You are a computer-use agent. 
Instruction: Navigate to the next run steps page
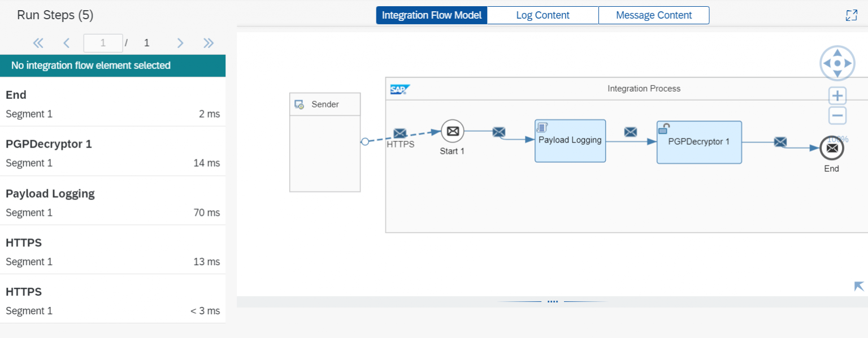click(180, 42)
